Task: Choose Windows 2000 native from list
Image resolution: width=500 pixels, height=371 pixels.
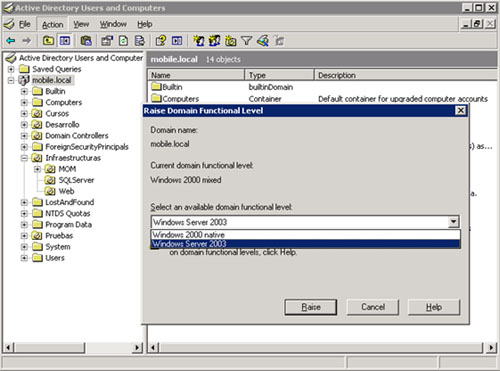Action: tap(305, 234)
